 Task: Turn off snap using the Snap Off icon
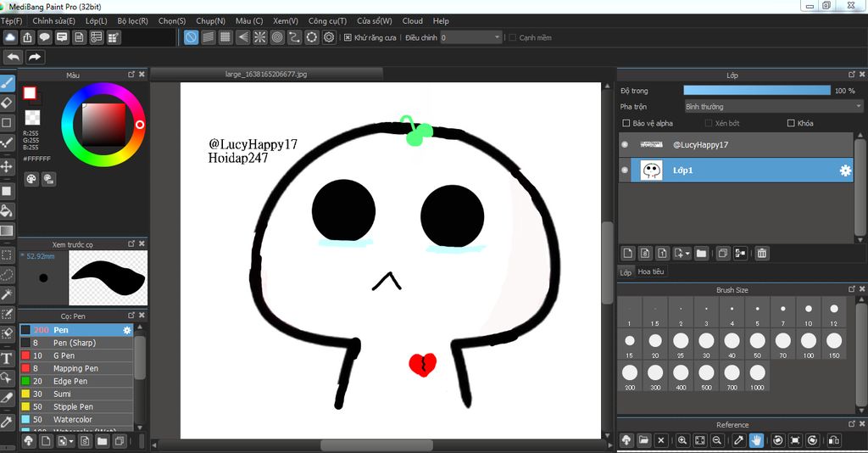pyautogui.click(x=191, y=37)
